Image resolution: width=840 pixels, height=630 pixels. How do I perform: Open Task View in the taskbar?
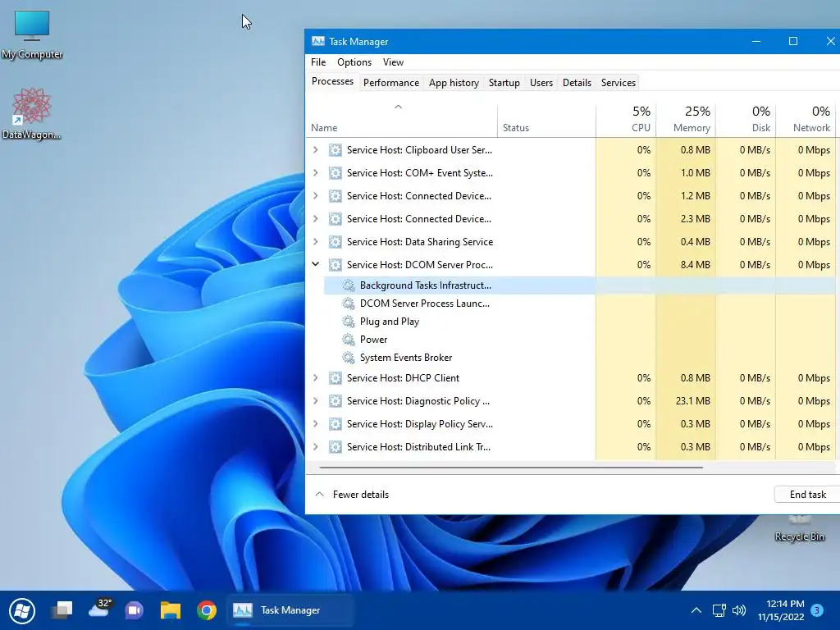[x=62, y=610]
